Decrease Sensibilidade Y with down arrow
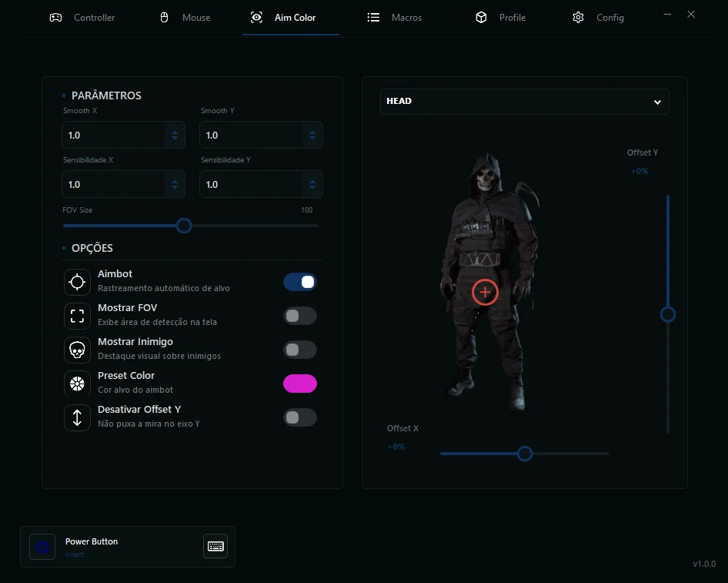728x583 pixels. 312,187
